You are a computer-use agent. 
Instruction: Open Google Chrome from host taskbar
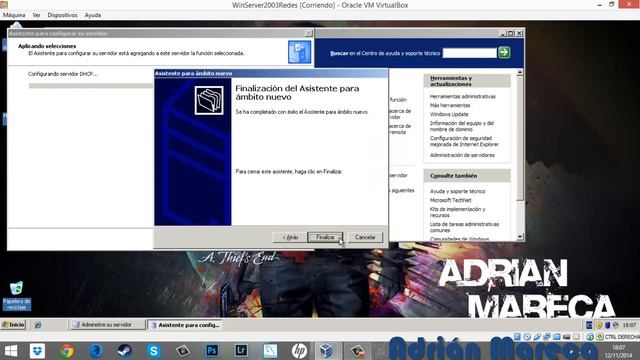pyautogui.click(x=67, y=351)
